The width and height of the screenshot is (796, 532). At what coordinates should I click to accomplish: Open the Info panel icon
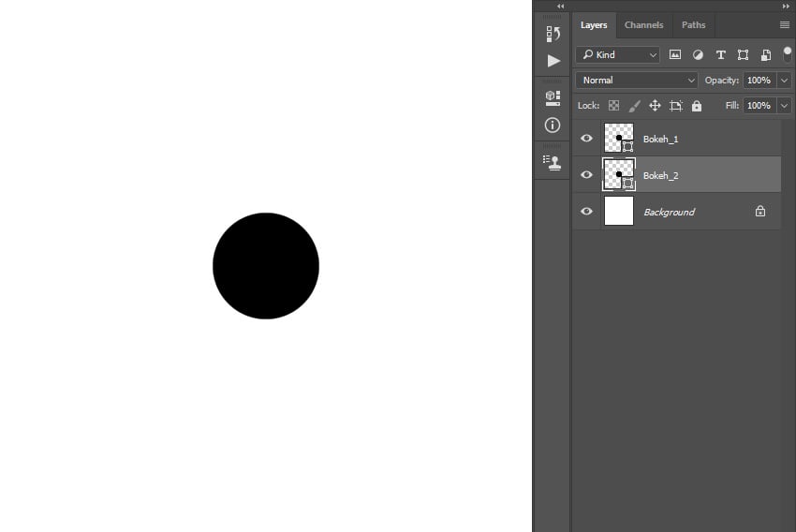553,125
